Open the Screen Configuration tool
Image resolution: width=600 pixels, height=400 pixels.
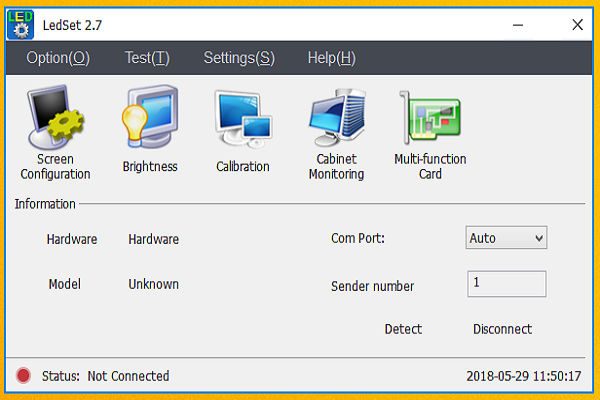coord(55,132)
